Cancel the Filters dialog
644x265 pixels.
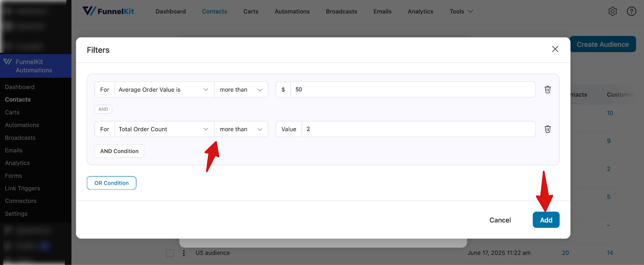click(500, 220)
